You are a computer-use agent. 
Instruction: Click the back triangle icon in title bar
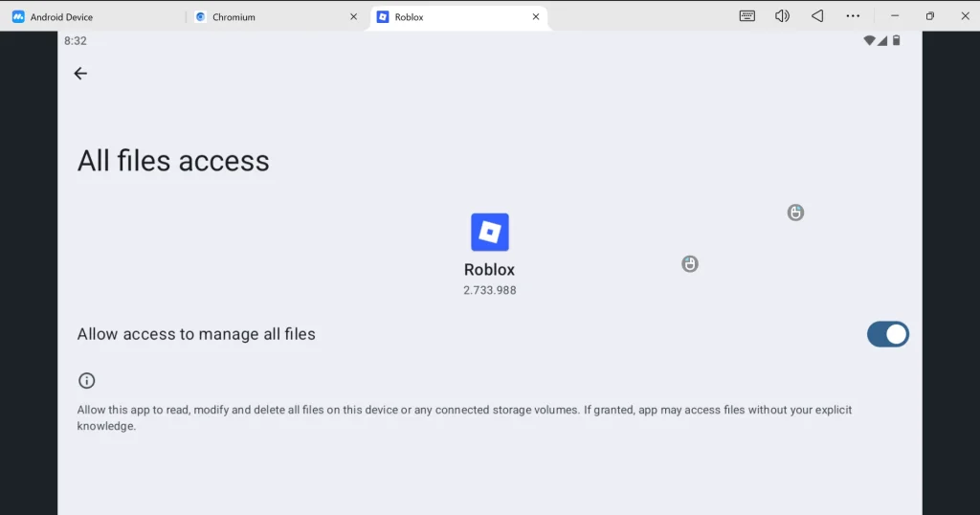817,16
